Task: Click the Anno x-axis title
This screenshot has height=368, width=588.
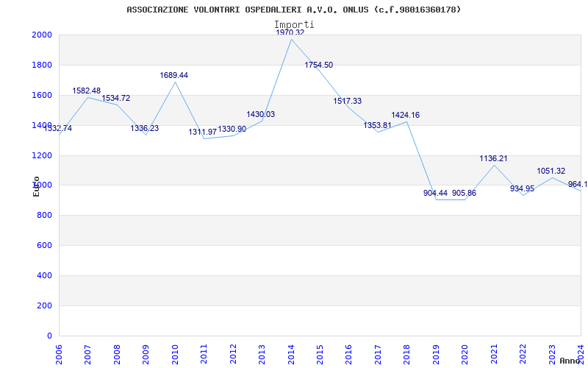Action: pos(570,361)
